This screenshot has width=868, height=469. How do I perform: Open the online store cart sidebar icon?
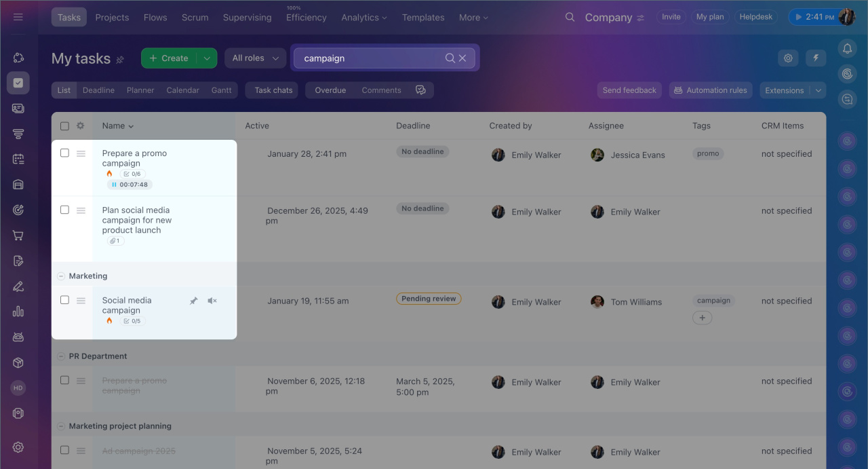coord(18,236)
